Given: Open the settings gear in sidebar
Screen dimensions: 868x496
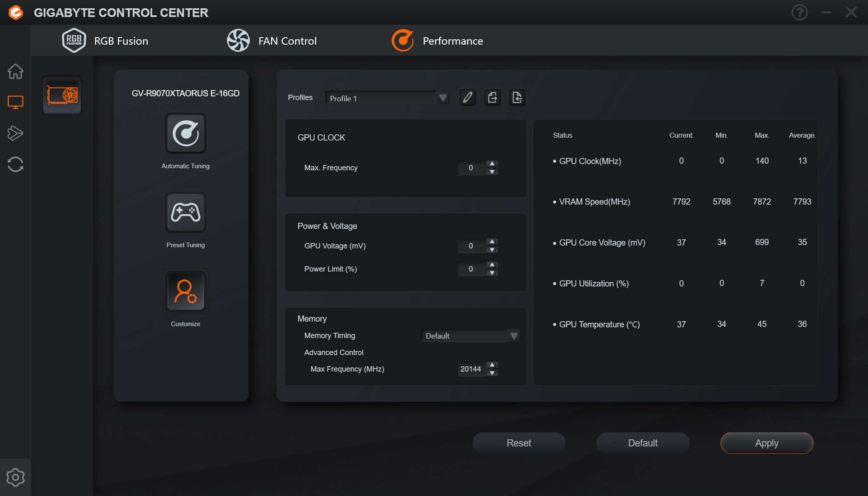Looking at the screenshot, I should point(15,477).
